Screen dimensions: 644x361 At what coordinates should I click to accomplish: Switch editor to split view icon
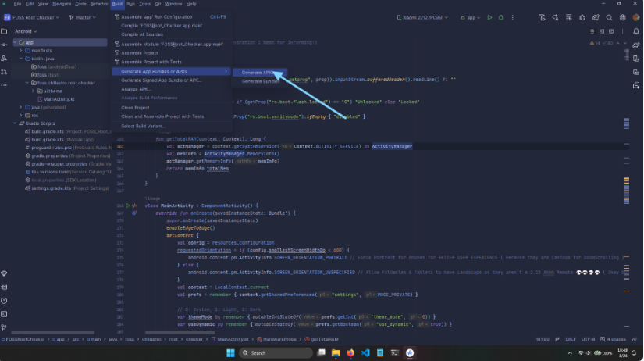click(602, 31)
